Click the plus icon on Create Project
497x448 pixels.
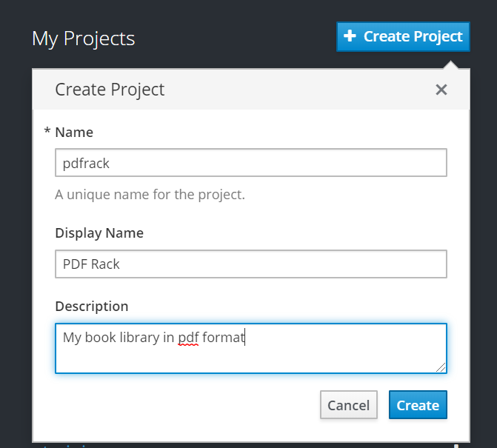pos(350,36)
